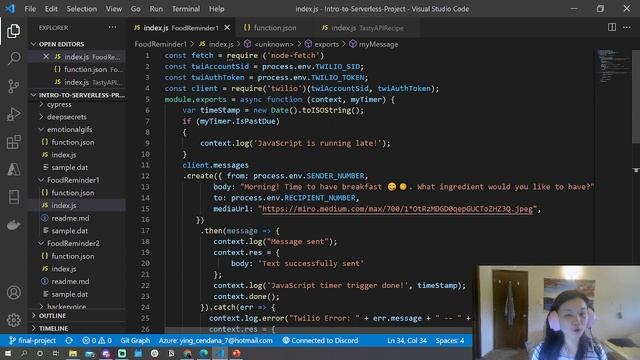Screen dimensions: 640x360
Task: Open the Run menu
Action: point(156,9)
